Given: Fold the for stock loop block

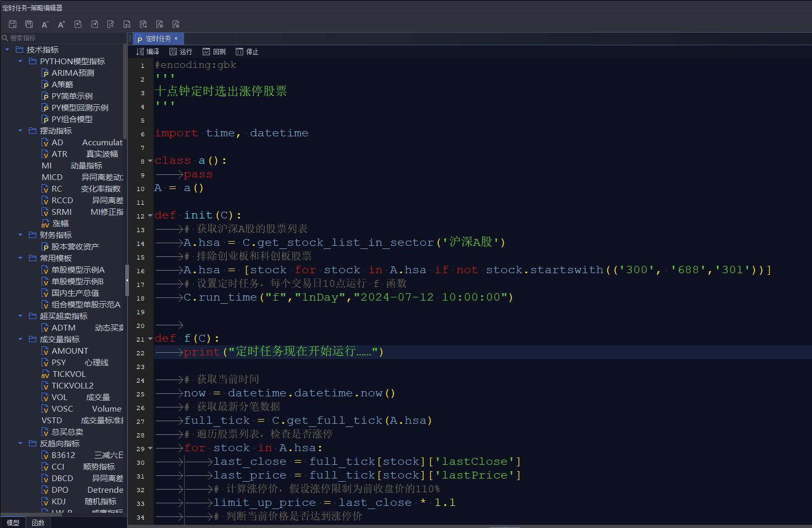Looking at the screenshot, I should pos(150,449).
